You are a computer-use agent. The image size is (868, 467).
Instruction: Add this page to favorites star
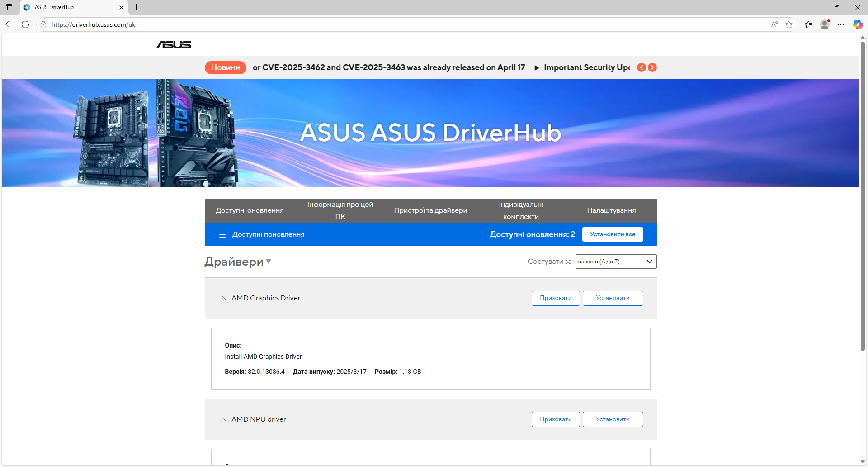point(789,24)
